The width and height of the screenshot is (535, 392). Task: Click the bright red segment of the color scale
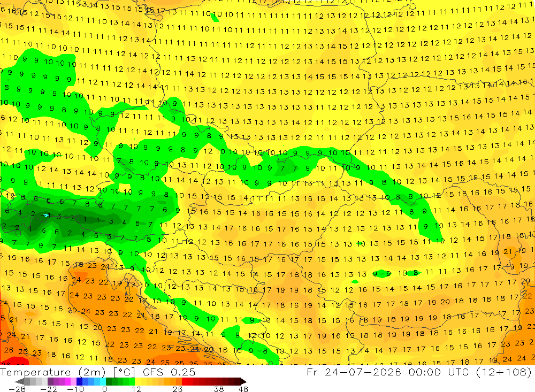coord(187,381)
